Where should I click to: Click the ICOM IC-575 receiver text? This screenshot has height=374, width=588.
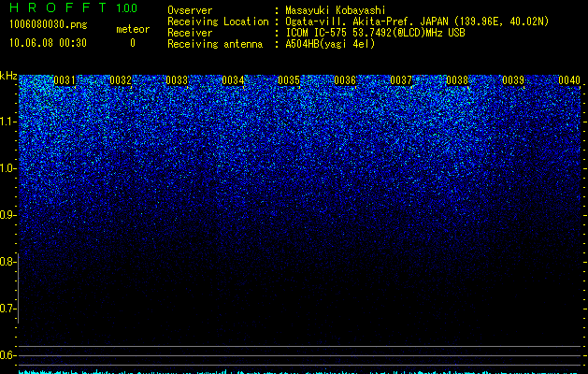(375, 33)
